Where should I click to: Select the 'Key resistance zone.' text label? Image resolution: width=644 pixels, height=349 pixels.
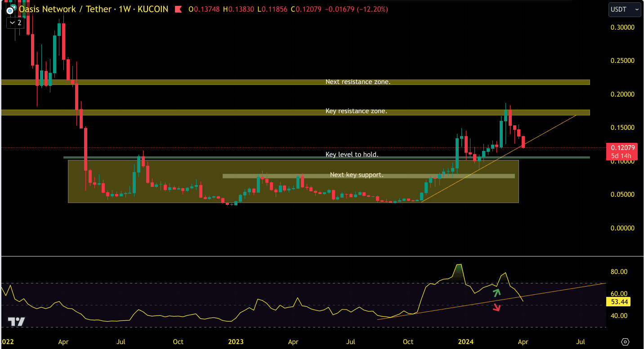[356, 111]
